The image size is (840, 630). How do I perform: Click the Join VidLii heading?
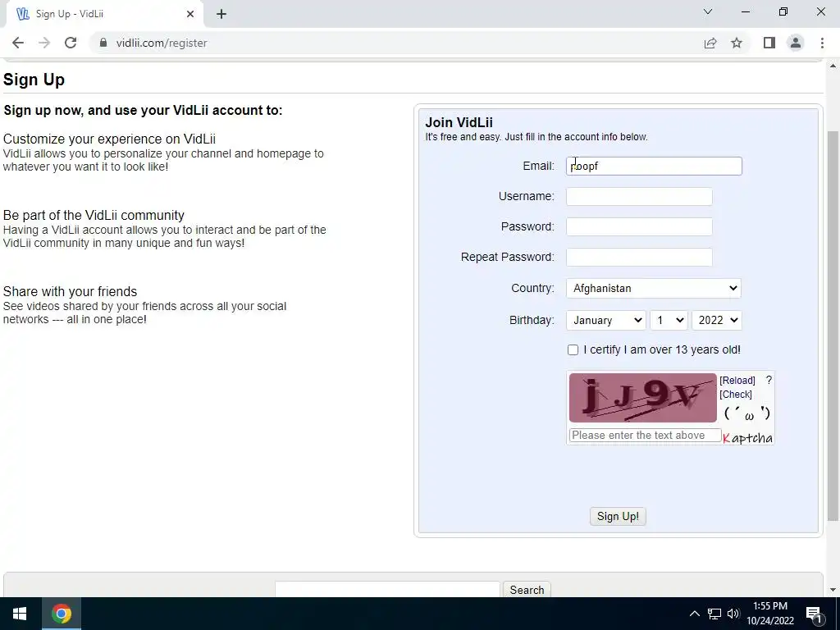coord(459,122)
